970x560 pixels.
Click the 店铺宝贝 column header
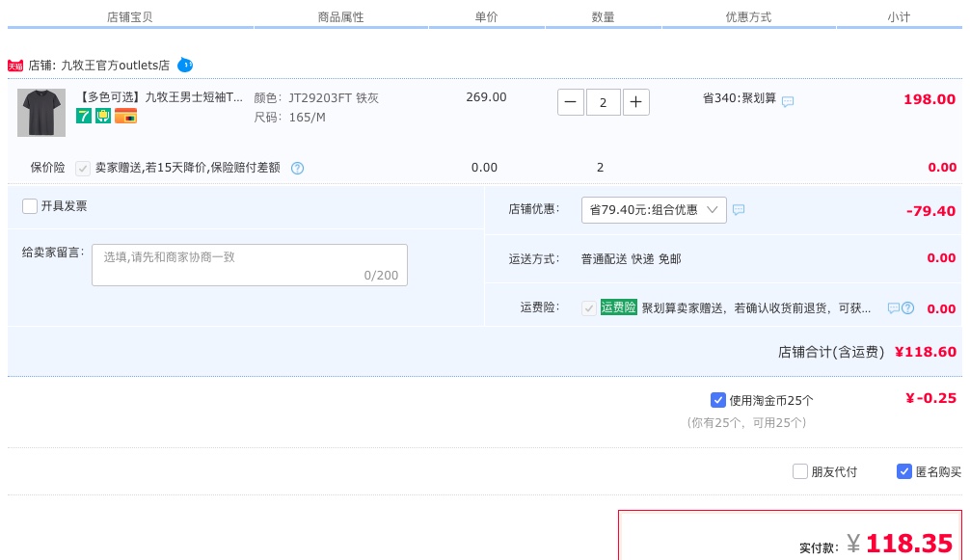[130, 17]
